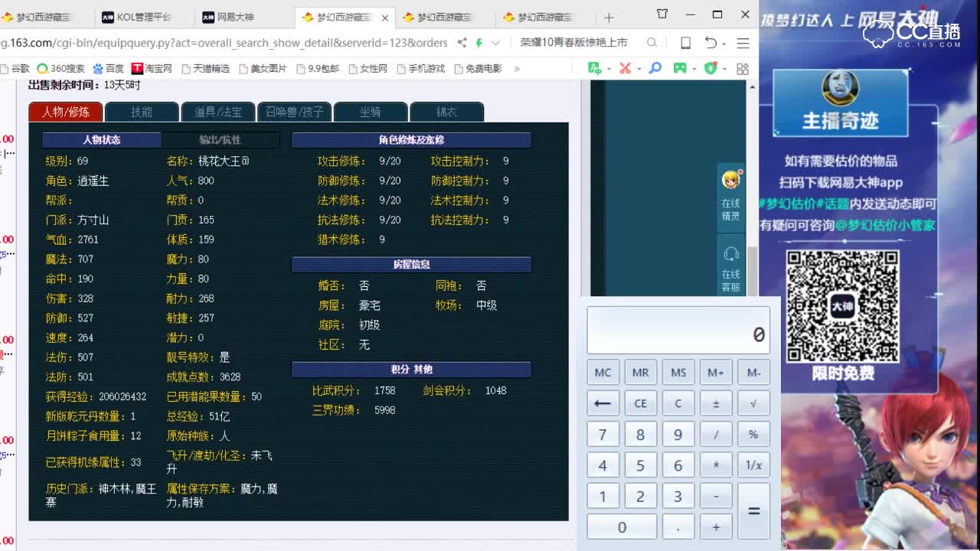Open the 淘宝网 bookmark

click(x=152, y=69)
